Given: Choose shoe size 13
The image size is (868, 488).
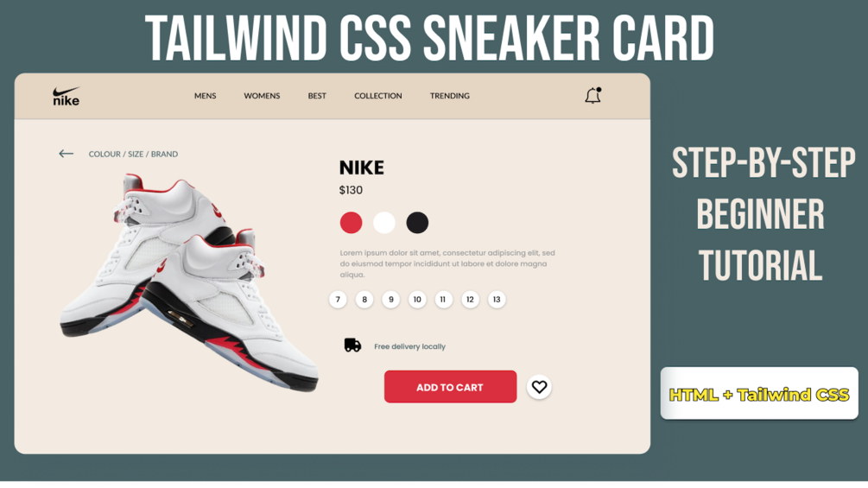Looking at the screenshot, I should tap(497, 300).
